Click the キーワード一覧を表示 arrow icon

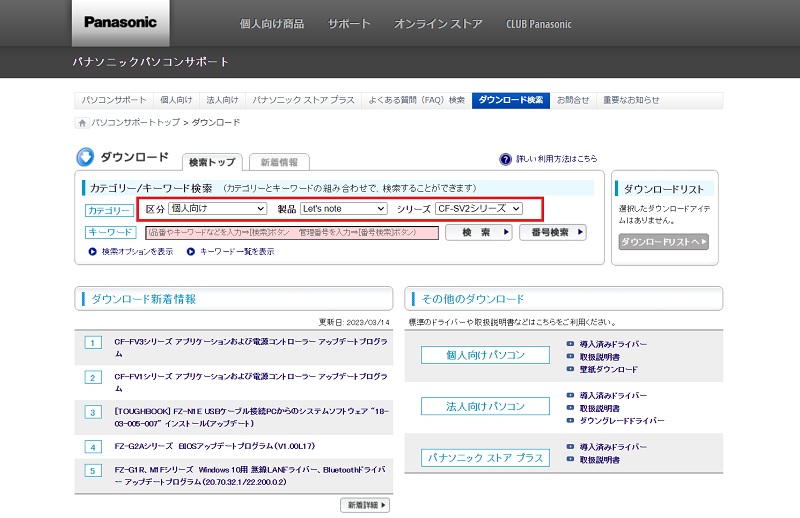190,252
